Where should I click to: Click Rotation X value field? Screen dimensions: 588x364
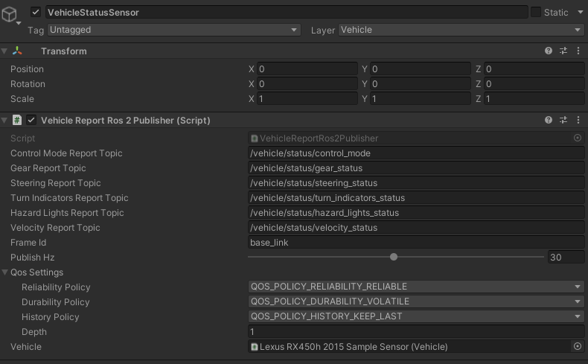307,84
